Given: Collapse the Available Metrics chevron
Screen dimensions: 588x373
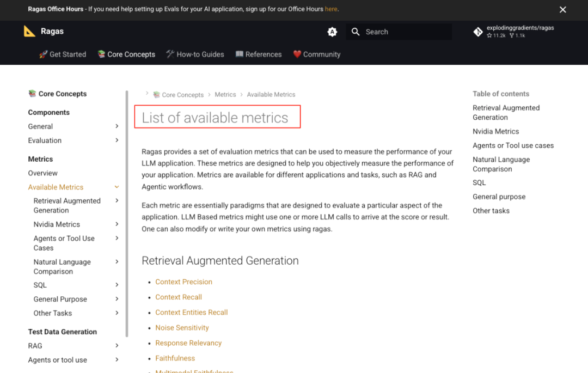Looking at the screenshot, I should [x=117, y=187].
